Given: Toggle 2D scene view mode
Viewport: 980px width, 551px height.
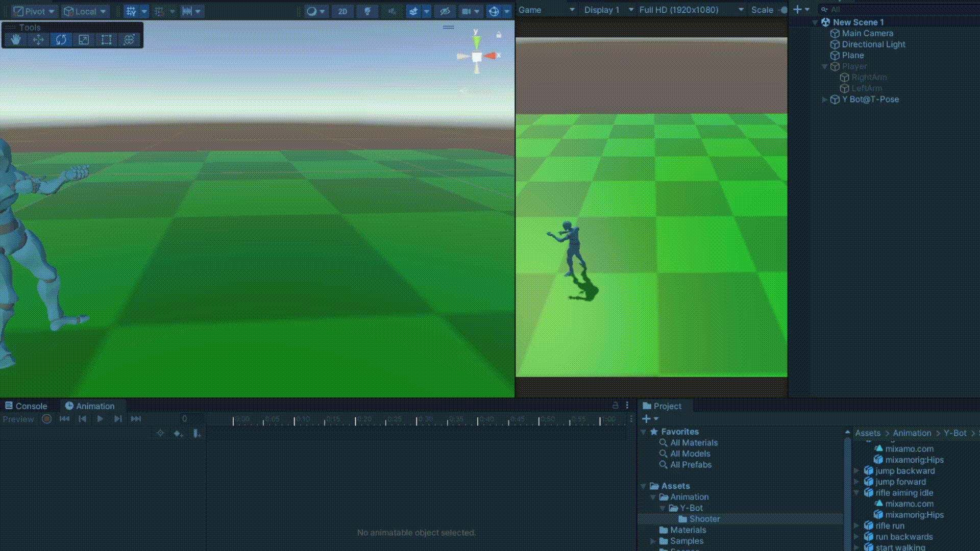Looking at the screenshot, I should coord(342,11).
